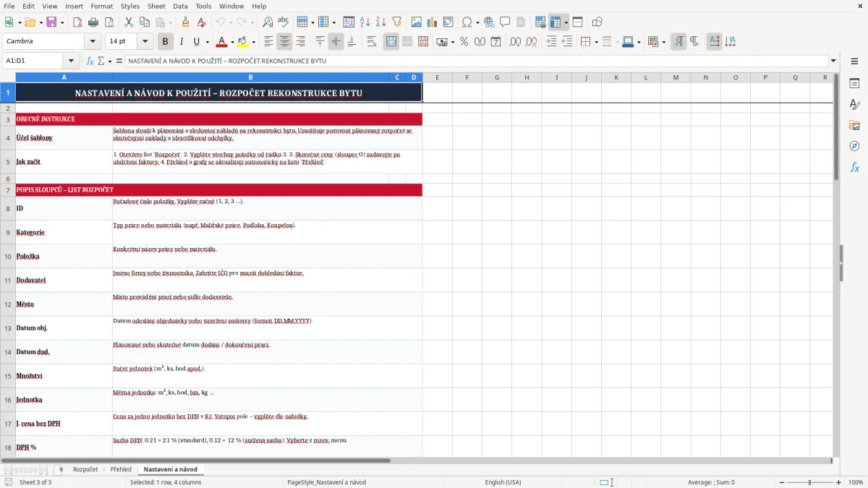The width and height of the screenshot is (868, 488).
Task: Select row header 13
Action: tap(8, 328)
